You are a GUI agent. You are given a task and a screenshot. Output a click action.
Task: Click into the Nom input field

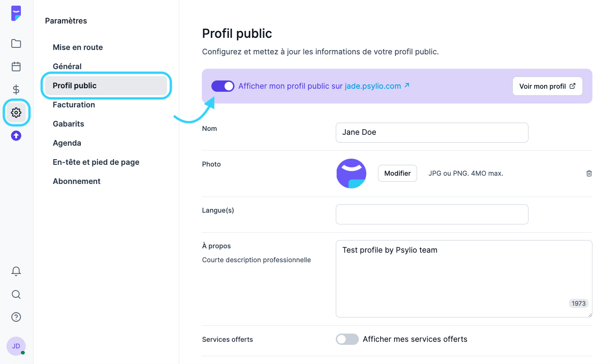pyautogui.click(x=431, y=133)
